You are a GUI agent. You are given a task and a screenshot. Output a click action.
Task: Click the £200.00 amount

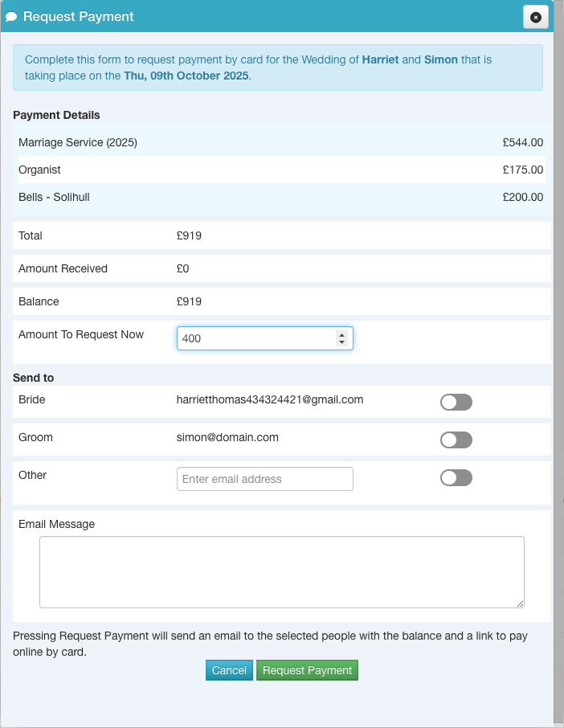(x=523, y=198)
